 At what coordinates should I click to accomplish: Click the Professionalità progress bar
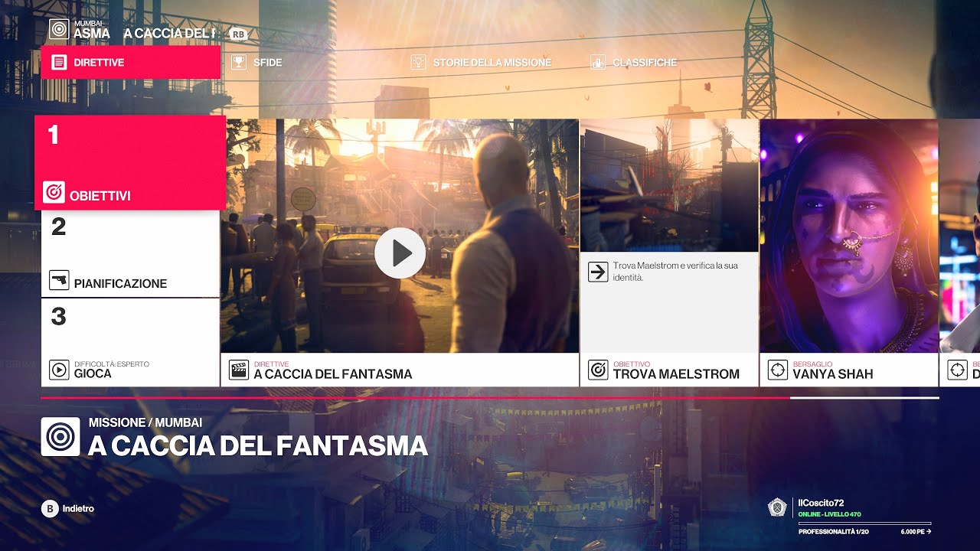pyautogui.click(x=865, y=524)
